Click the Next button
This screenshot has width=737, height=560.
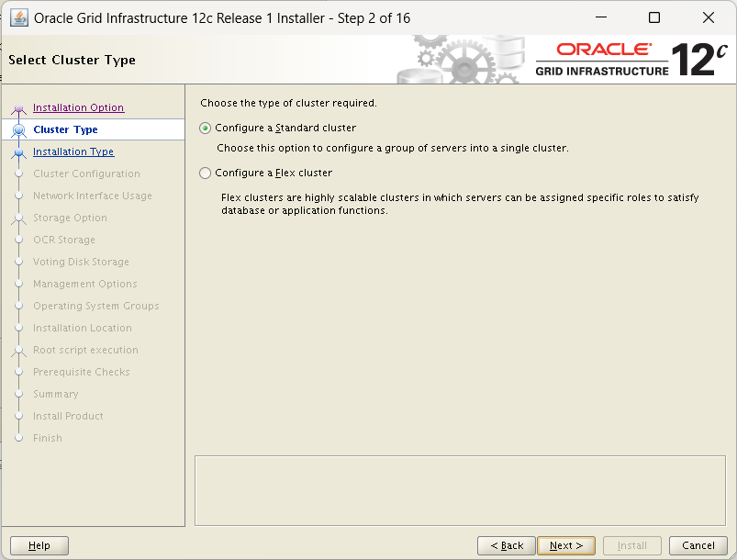tap(566, 545)
